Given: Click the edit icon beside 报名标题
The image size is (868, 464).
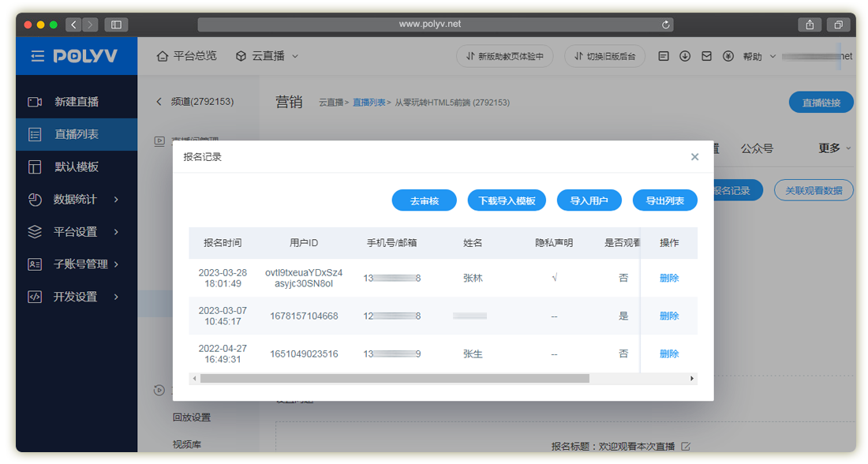Looking at the screenshot, I should (x=686, y=447).
